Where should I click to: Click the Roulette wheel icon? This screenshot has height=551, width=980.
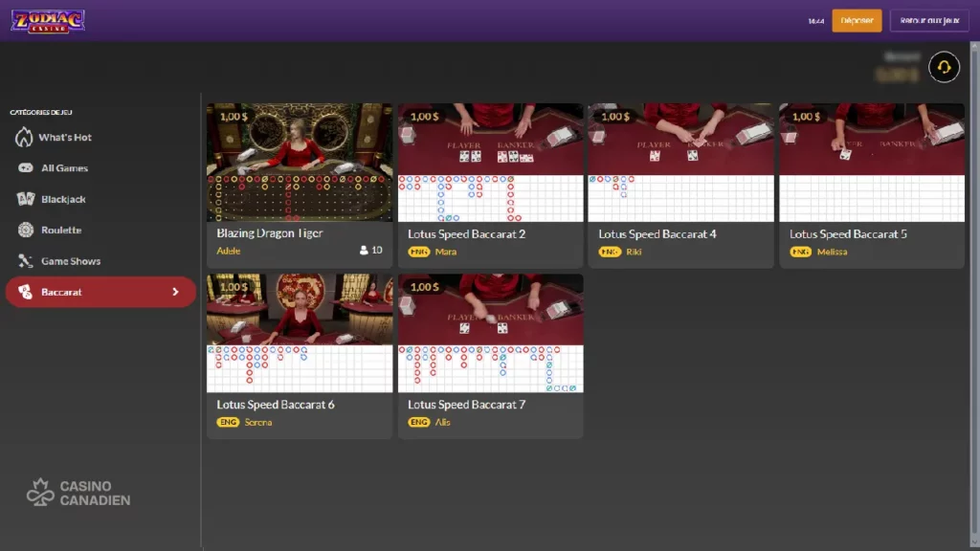[25, 231]
